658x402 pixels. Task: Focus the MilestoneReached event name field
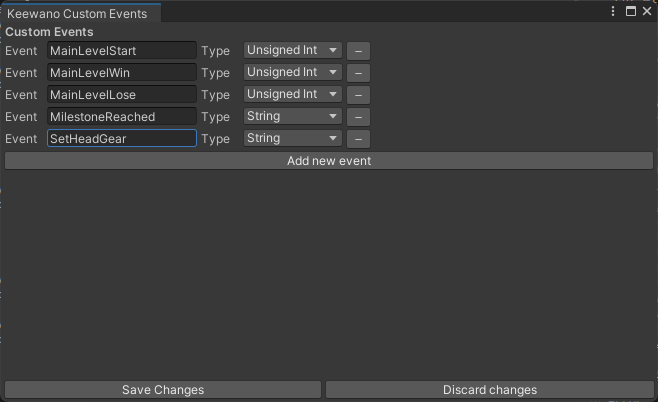(x=122, y=117)
